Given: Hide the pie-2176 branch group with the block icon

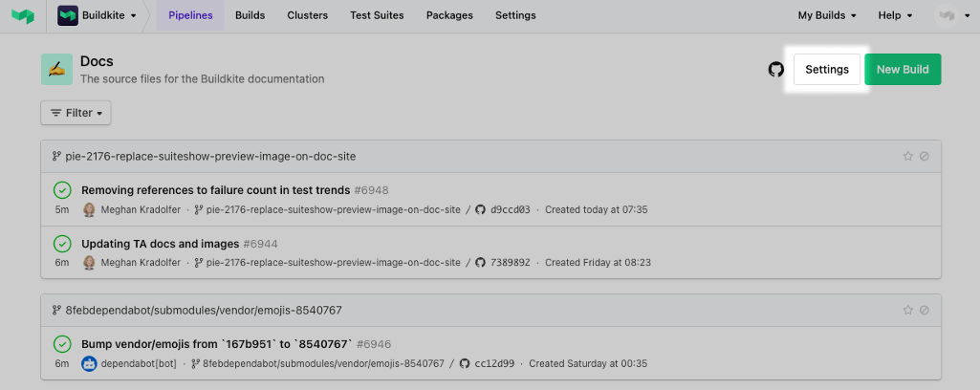Looking at the screenshot, I should pyautogui.click(x=925, y=156).
